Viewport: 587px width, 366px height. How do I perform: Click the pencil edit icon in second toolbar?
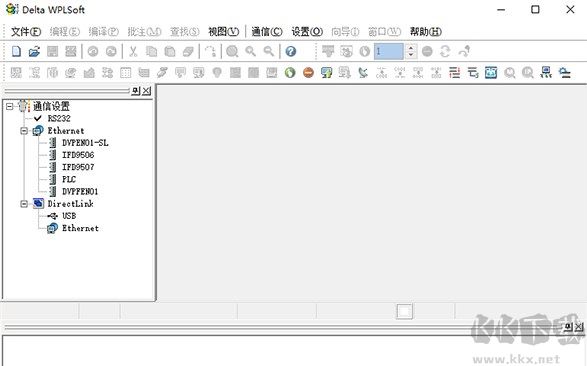click(x=162, y=72)
